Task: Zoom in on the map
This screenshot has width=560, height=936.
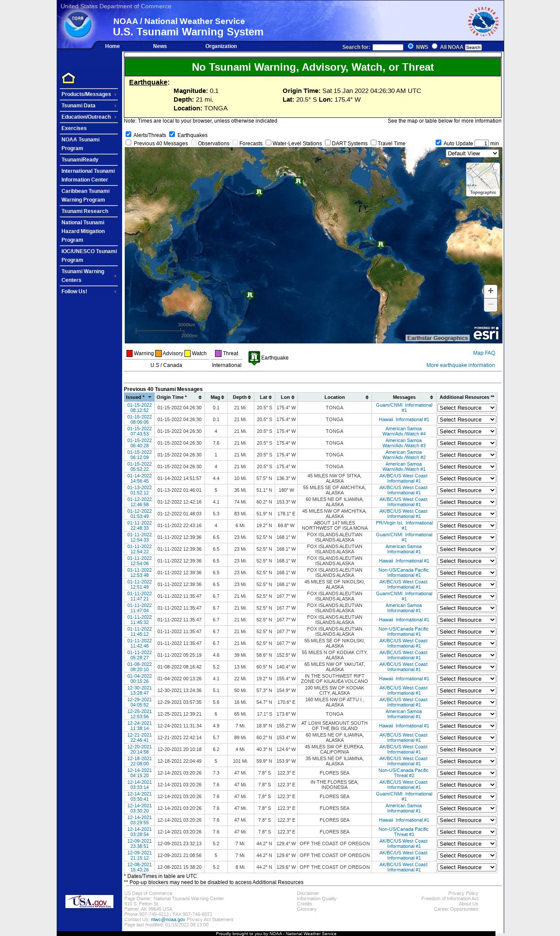Action: (x=491, y=291)
